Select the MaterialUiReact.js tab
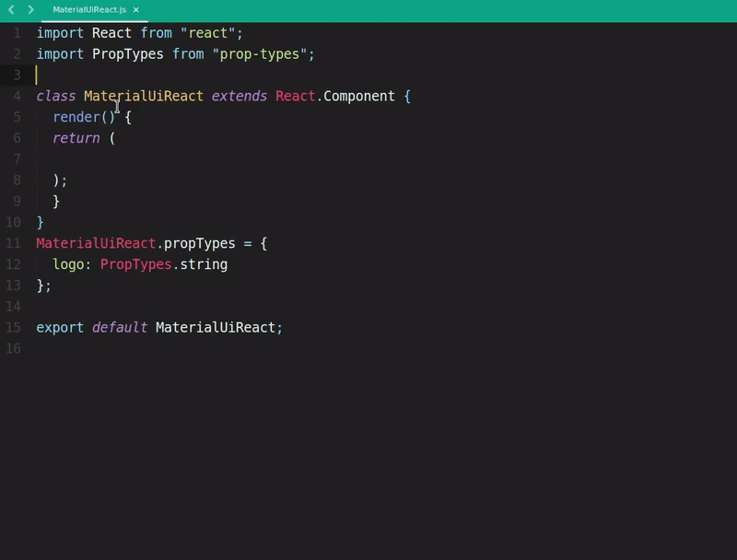Screen dimensions: 737x560 (88, 9)
